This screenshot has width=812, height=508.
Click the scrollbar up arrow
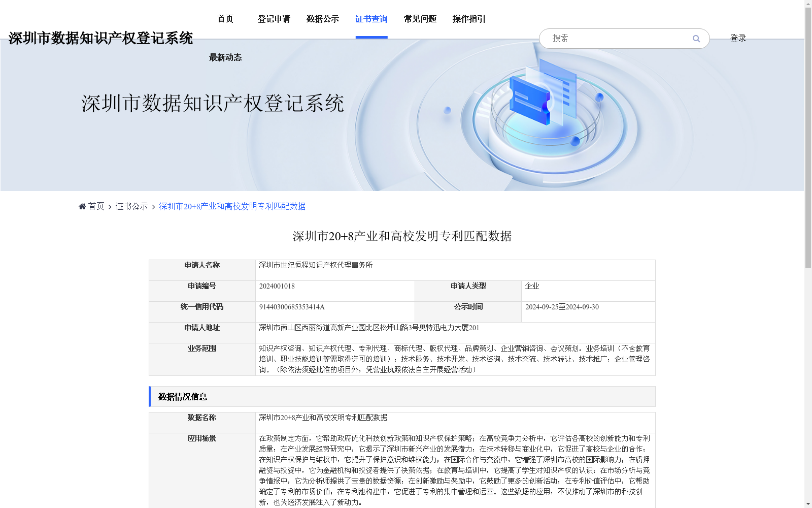pyautogui.click(x=808, y=4)
